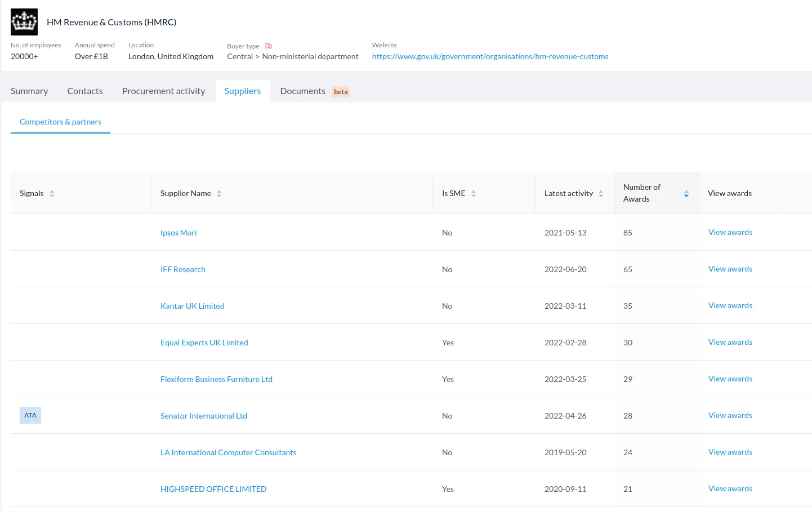Sort table by Is SME column
The width and height of the screenshot is (812, 511).
[474, 193]
